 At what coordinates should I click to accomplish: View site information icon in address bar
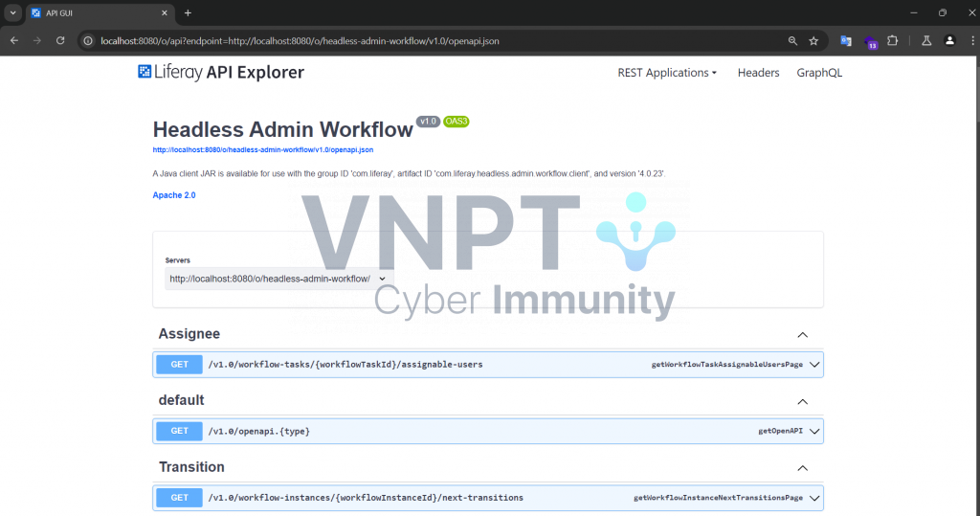tap(88, 41)
